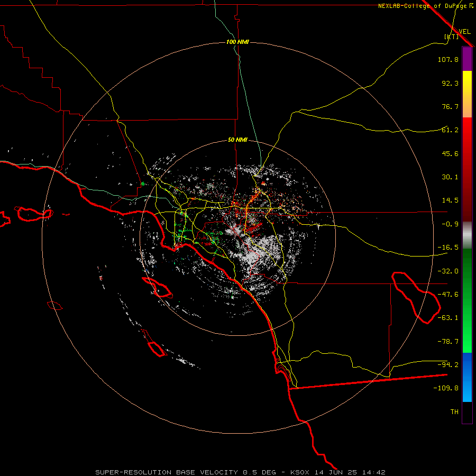Click the Super-Resolution Base Velocity caption
Viewport: 476px width, 476px height.
[x=241, y=472]
